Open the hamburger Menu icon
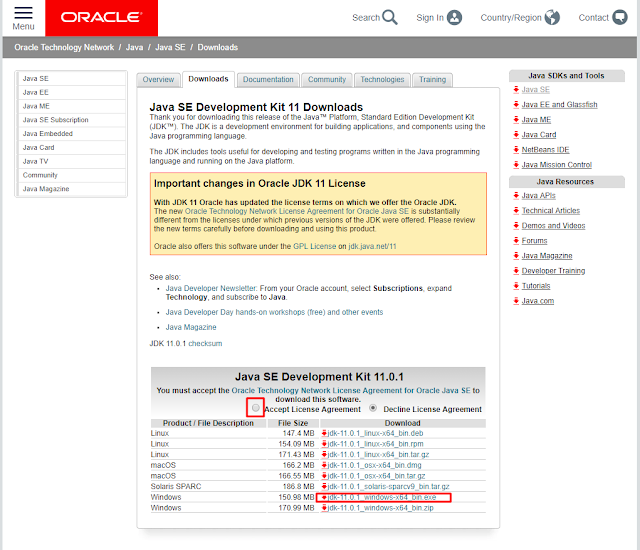 tap(23, 13)
